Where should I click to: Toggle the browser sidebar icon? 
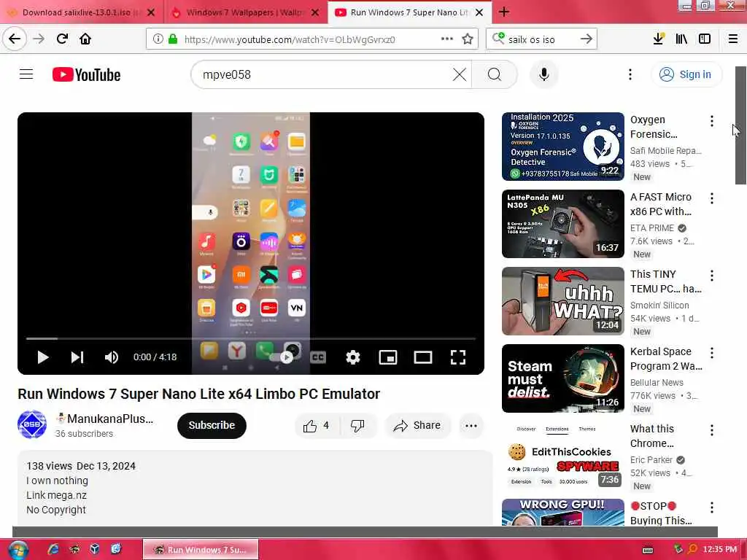point(705,39)
